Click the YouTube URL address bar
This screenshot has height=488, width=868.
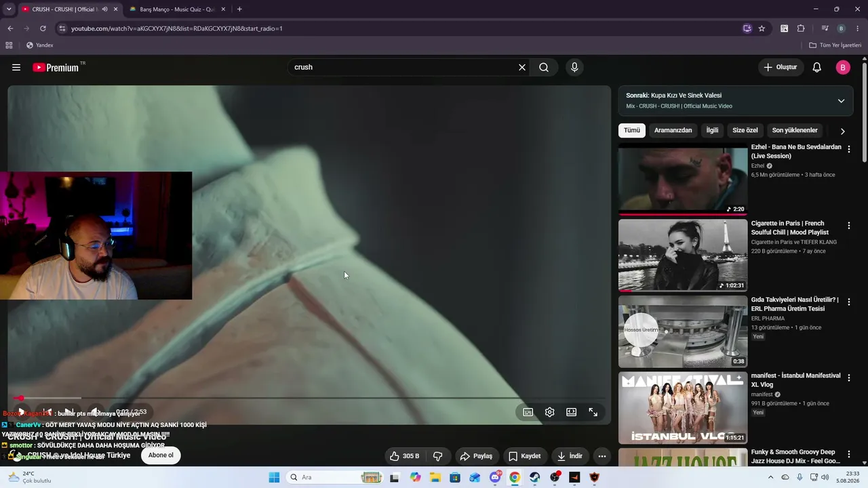[x=400, y=28]
